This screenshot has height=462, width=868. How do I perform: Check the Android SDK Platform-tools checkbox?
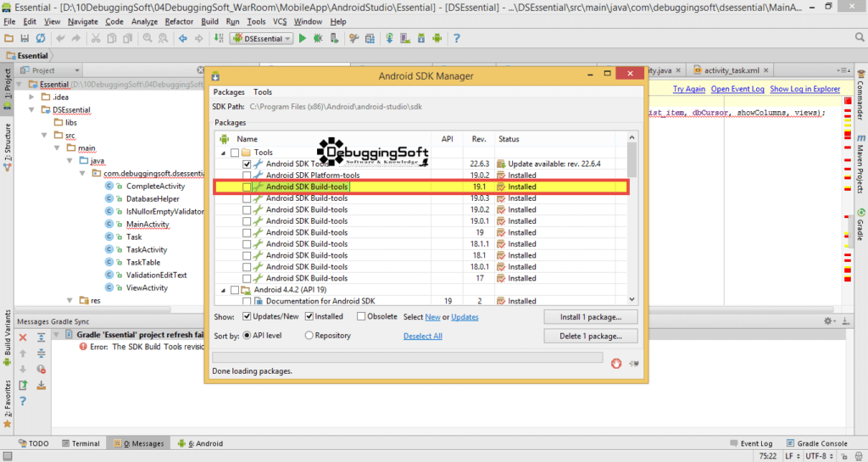click(247, 175)
